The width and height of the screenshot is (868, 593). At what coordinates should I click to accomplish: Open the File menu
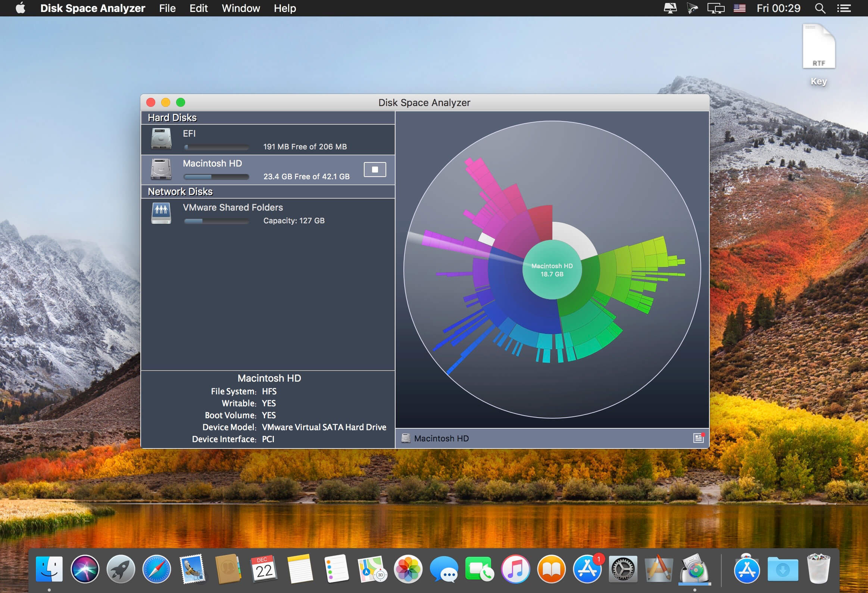pyautogui.click(x=167, y=8)
